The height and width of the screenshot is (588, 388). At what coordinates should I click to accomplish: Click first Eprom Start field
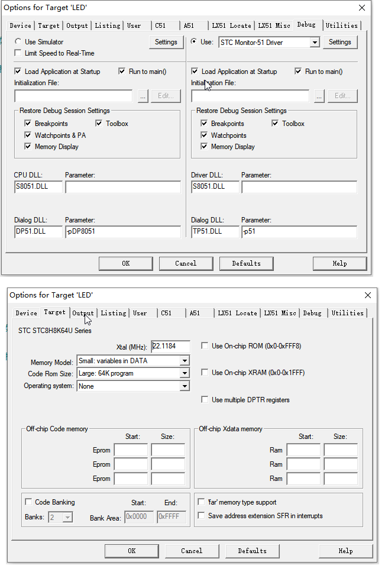coord(131,450)
